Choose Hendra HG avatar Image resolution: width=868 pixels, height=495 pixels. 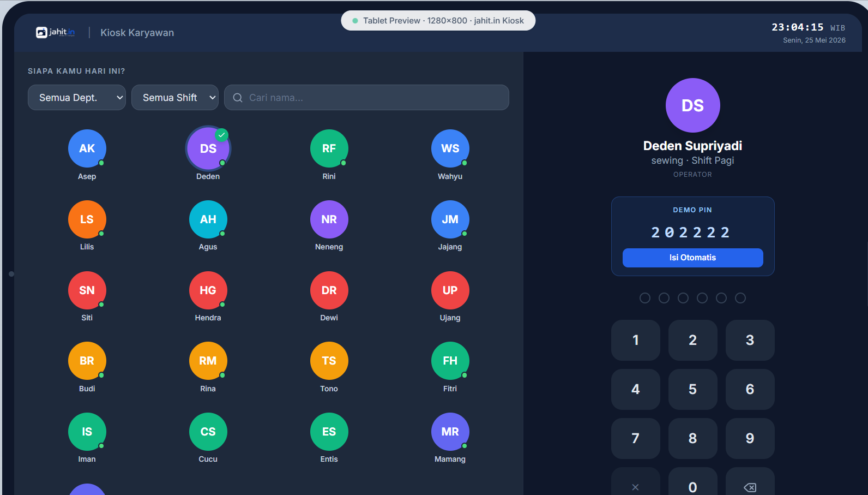click(208, 290)
